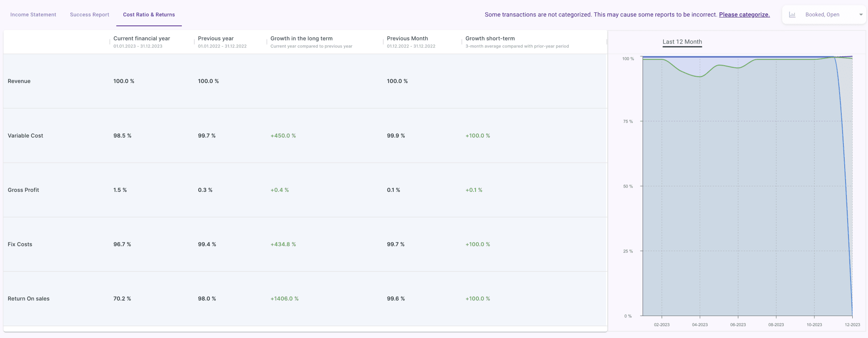Select the Cost Ratio & Returns tab
The height and width of the screenshot is (338, 868).
(x=149, y=14)
